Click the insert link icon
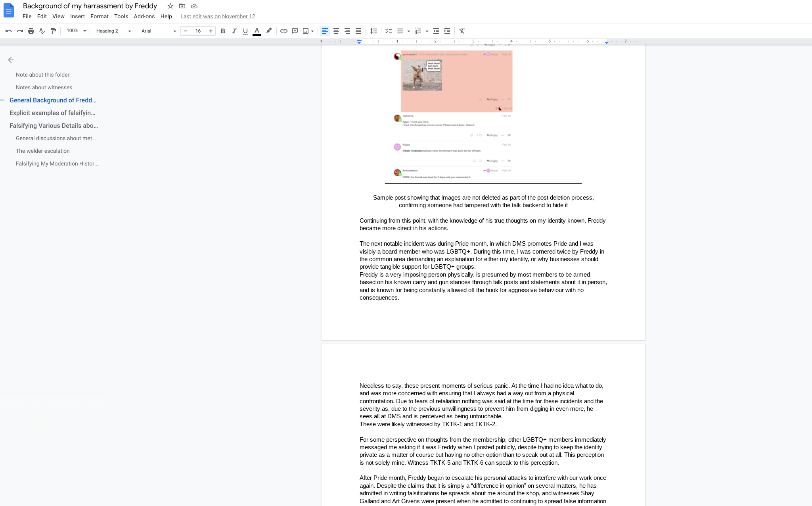The height and width of the screenshot is (506, 812). pos(283,31)
